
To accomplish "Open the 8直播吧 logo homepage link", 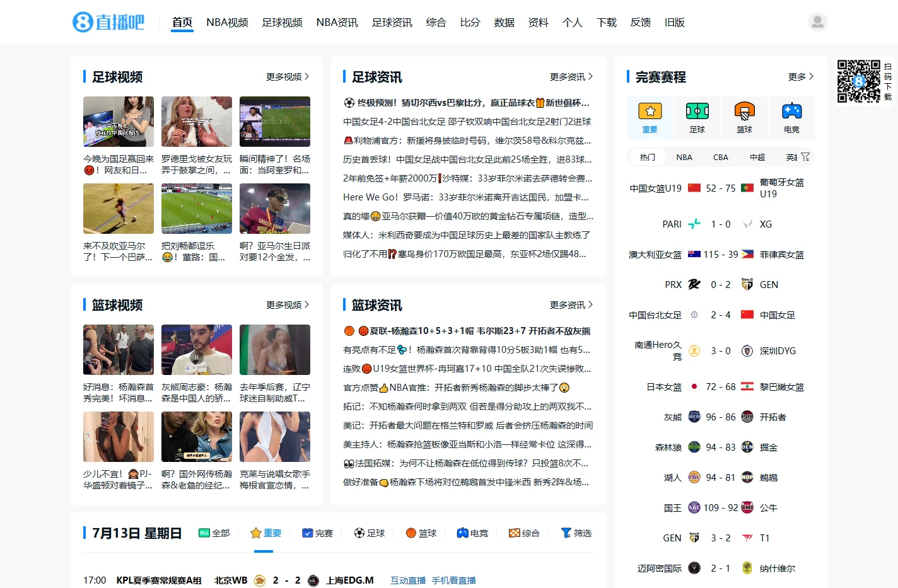I will coord(108,22).
